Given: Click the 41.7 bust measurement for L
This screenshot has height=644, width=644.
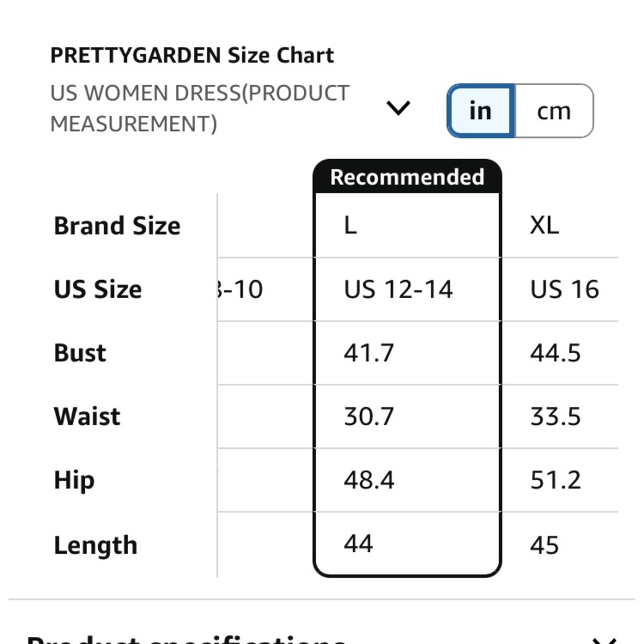Looking at the screenshot, I should coord(368,353).
